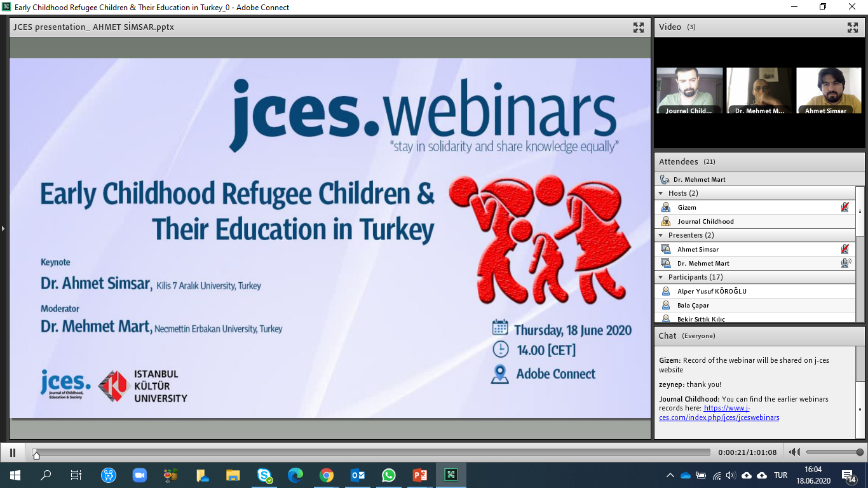Click Dr. Mehmet Mart's video thumbnail

tap(759, 90)
